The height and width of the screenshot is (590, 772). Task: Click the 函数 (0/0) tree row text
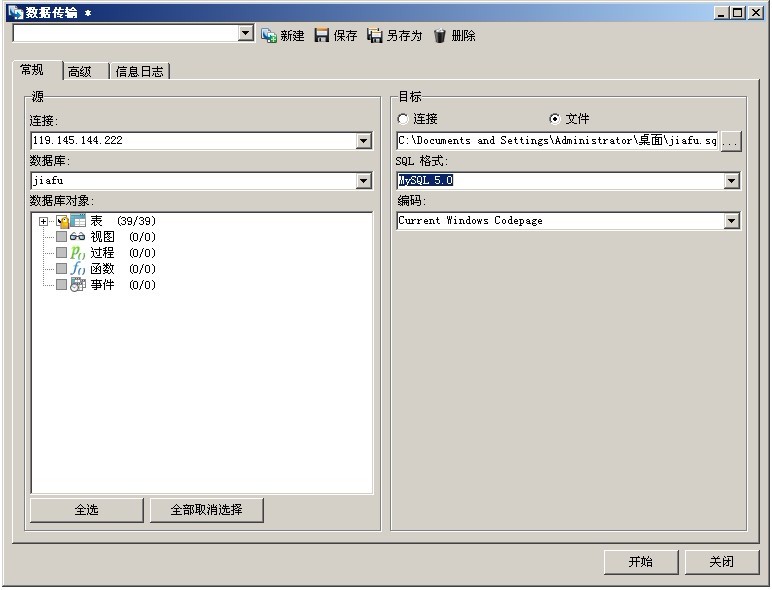pos(123,268)
